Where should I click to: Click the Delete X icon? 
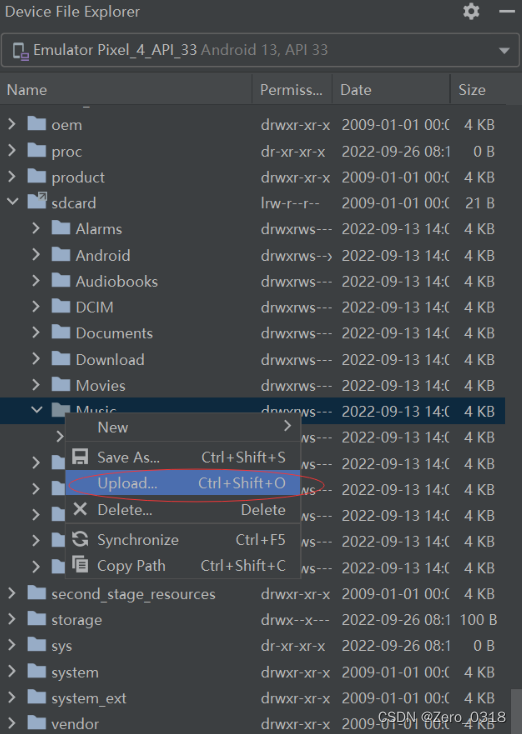tap(80, 508)
